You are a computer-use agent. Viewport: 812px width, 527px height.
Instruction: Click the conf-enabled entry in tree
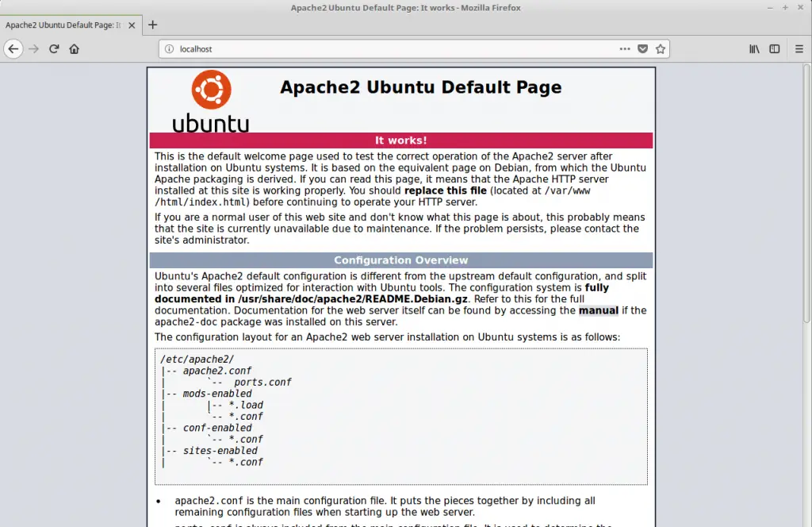(x=217, y=428)
